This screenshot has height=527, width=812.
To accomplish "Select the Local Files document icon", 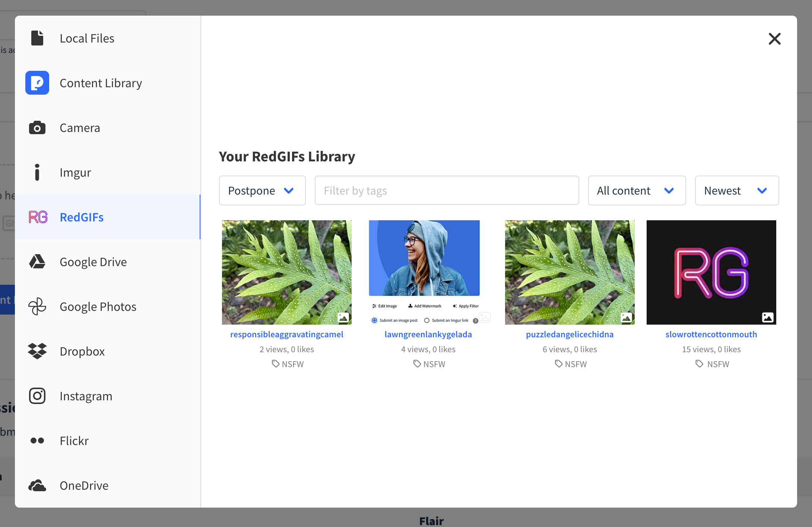I will click(37, 38).
